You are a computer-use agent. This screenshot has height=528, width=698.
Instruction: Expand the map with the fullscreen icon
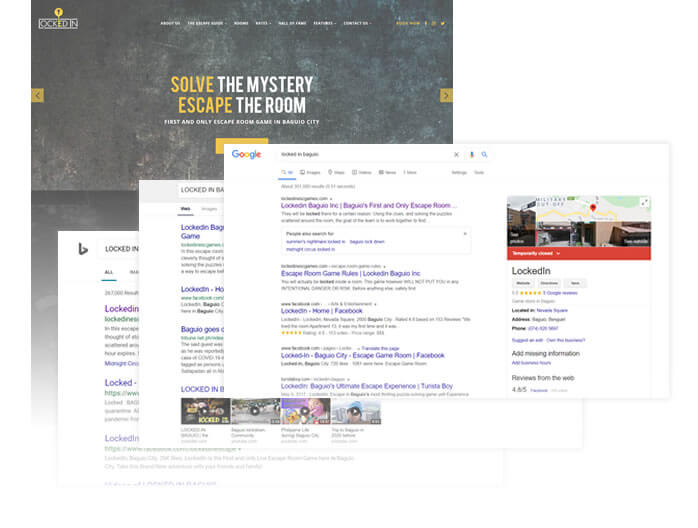(x=644, y=203)
